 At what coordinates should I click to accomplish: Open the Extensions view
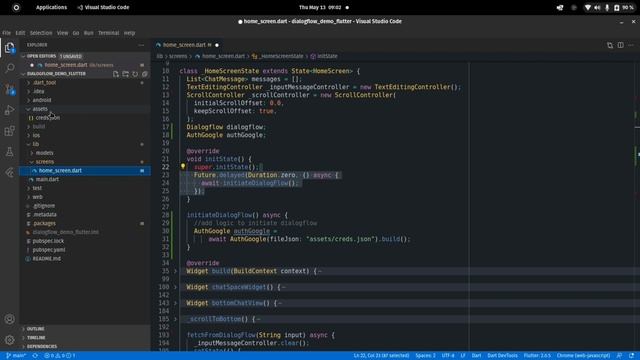pyautogui.click(x=9, y=131)
